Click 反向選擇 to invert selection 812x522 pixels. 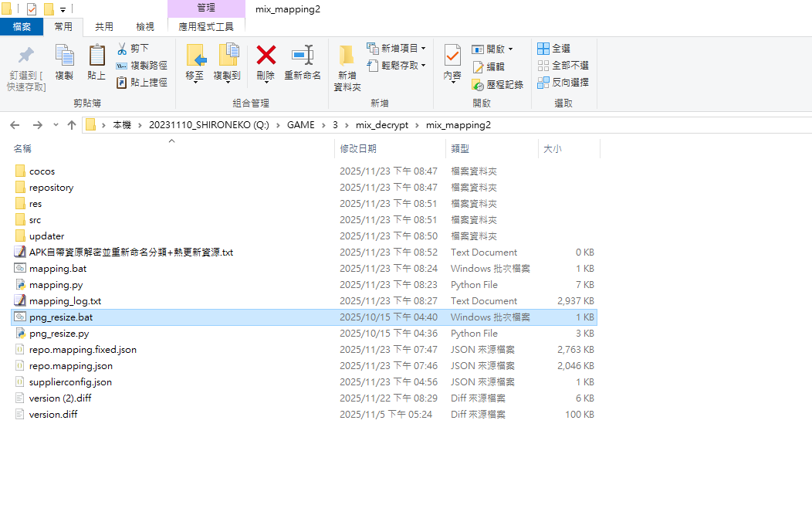[563, 82]
